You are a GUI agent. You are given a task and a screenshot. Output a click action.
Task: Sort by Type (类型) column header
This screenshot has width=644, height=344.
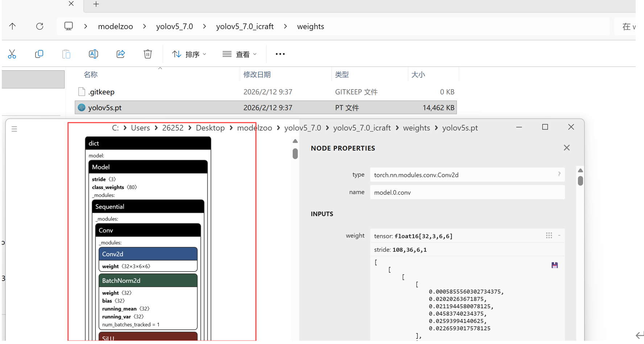[x=342, y=75]
